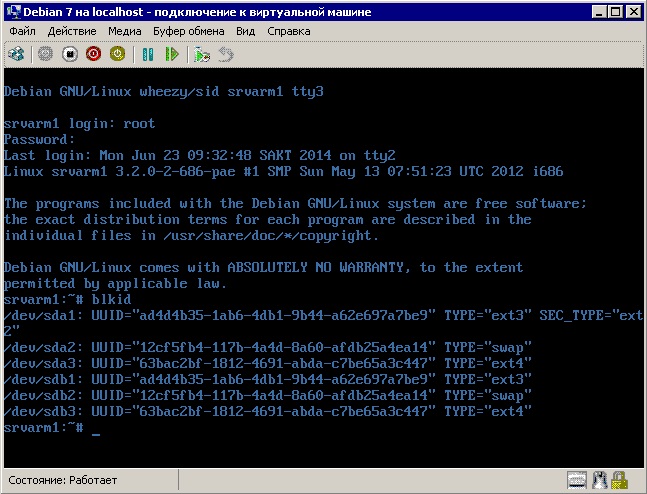Click the /dev/sdb3 ext4 line
The height and width of the screenshot is (494, 647).
coord(268,411)
